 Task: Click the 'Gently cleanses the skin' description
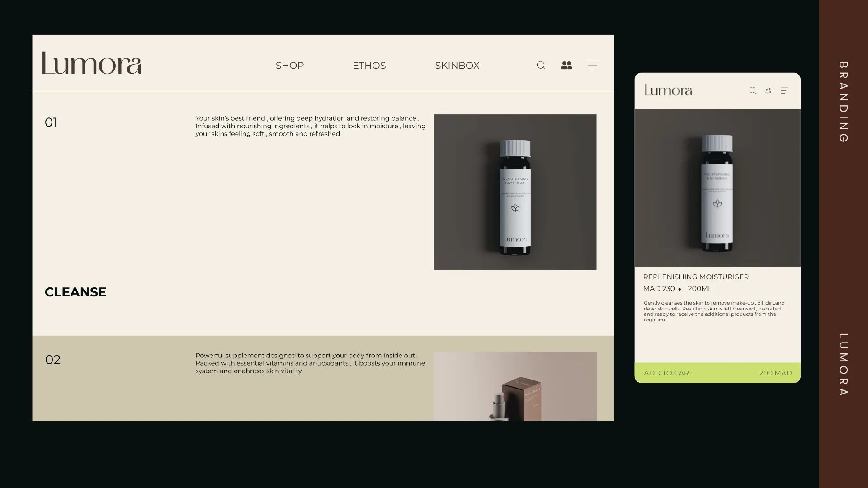tap(714, 311)
